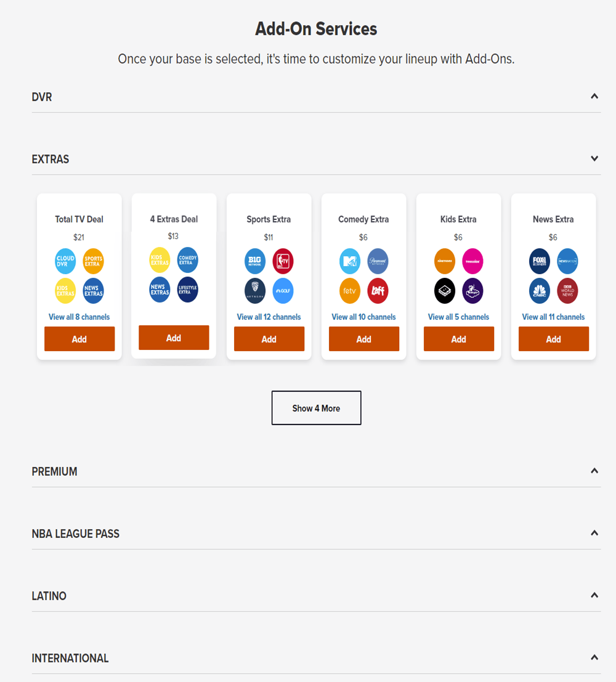Click Show 4 More button
Image resolution: width=616 pixels, height=682 pixels.
(316, 408)
